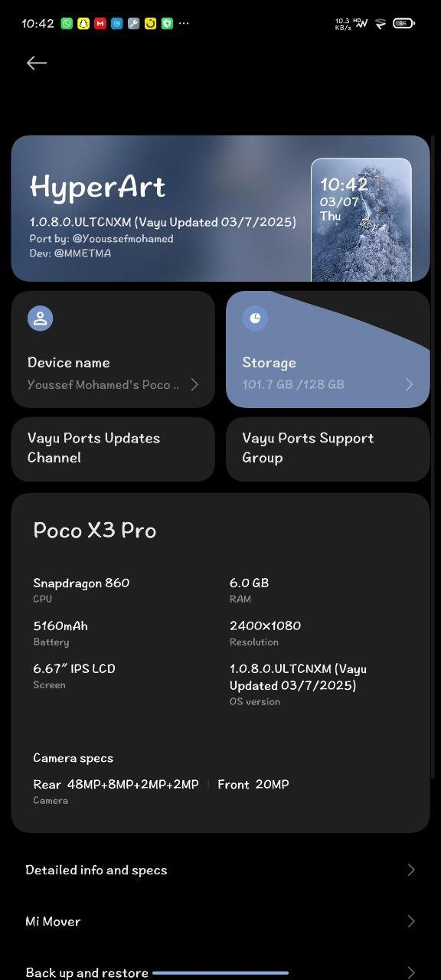The height and width of the screenshot is (980, 441).
Task: Tap the Snapchat notification icon in status bar
Action: (x=83, y=24)
